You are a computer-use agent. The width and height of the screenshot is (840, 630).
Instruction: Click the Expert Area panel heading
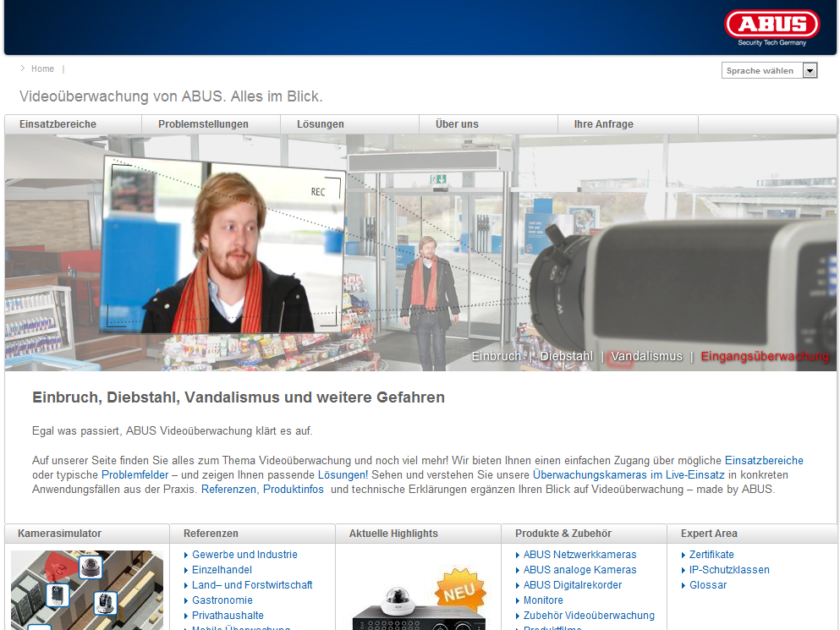[709, 534]
